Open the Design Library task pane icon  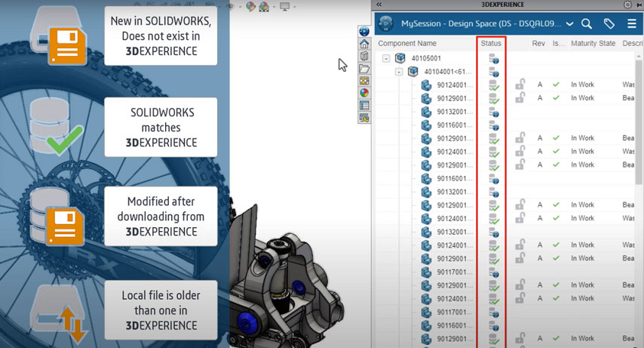(x=364, y=56)
